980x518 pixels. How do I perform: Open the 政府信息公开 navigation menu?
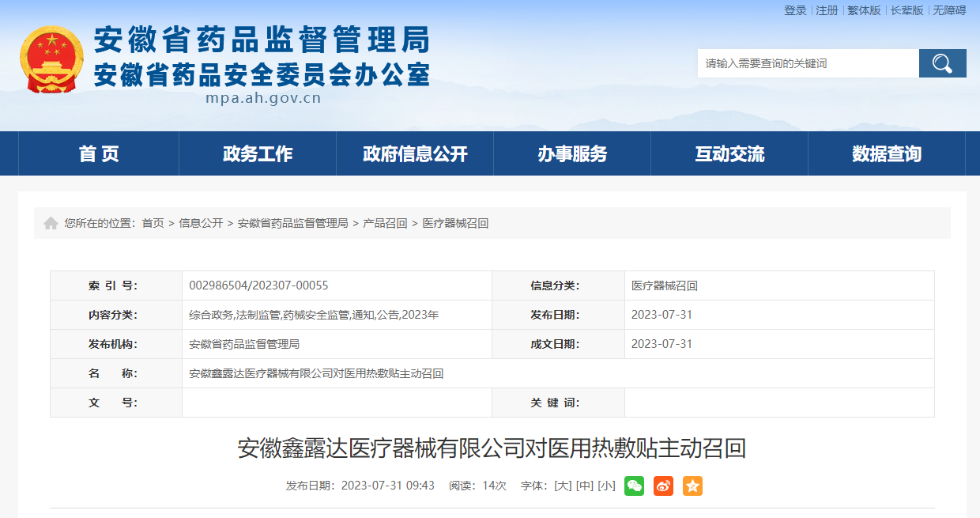(x=415, y=153)
